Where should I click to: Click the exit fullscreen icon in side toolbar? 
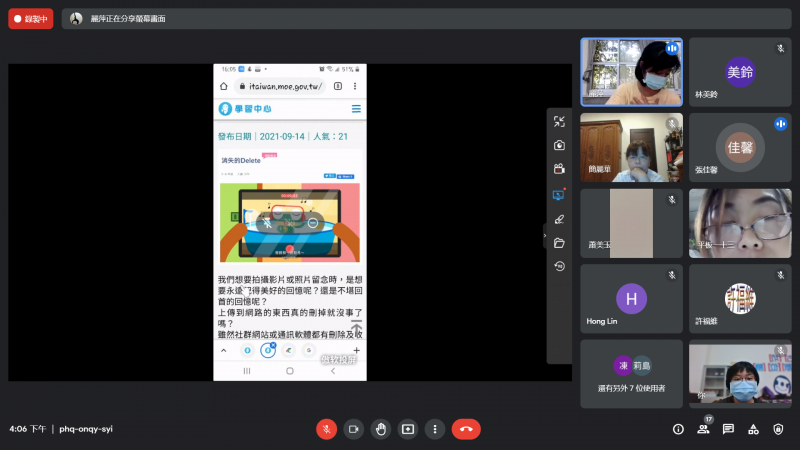point(559,121)
